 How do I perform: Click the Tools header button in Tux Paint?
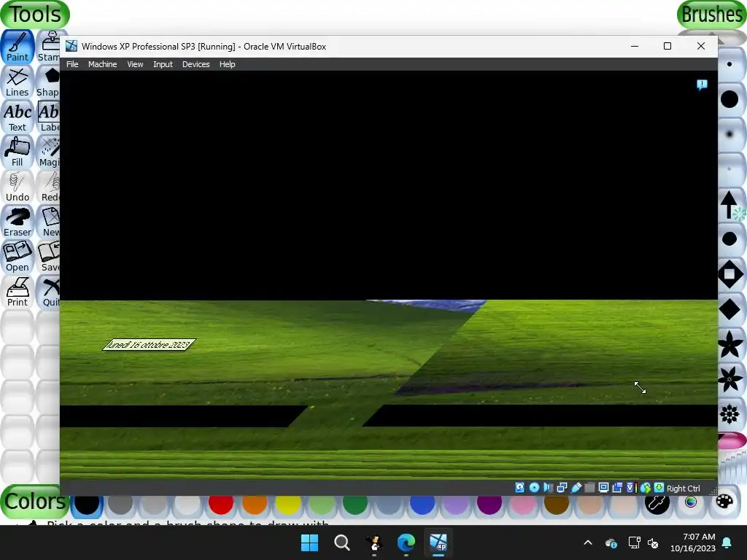point(35,15)
